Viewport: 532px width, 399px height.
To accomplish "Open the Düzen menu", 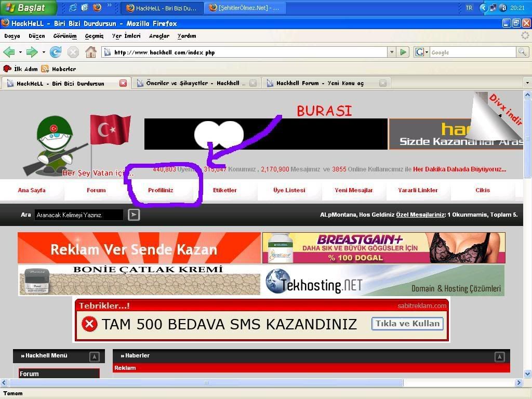I will point(37,36).
